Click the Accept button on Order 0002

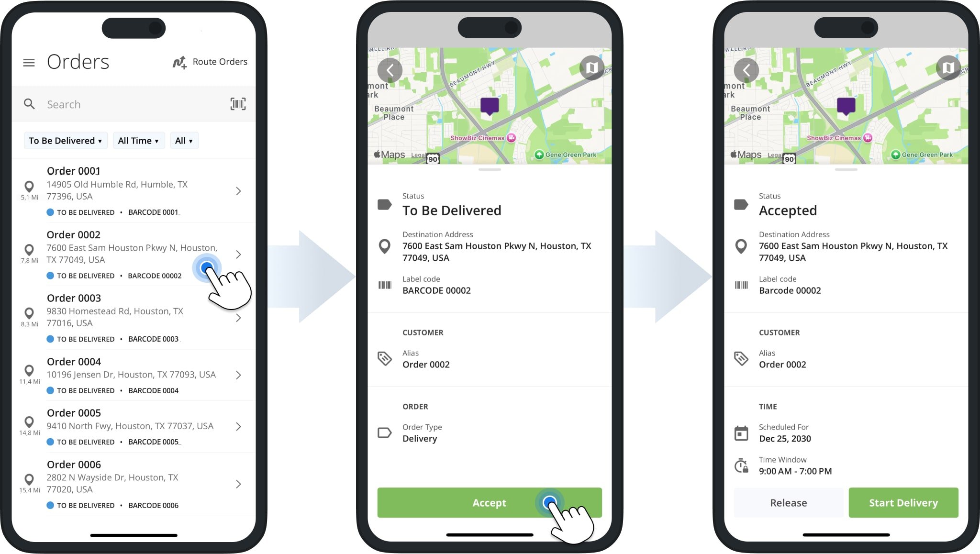click(x=490, y=502)
